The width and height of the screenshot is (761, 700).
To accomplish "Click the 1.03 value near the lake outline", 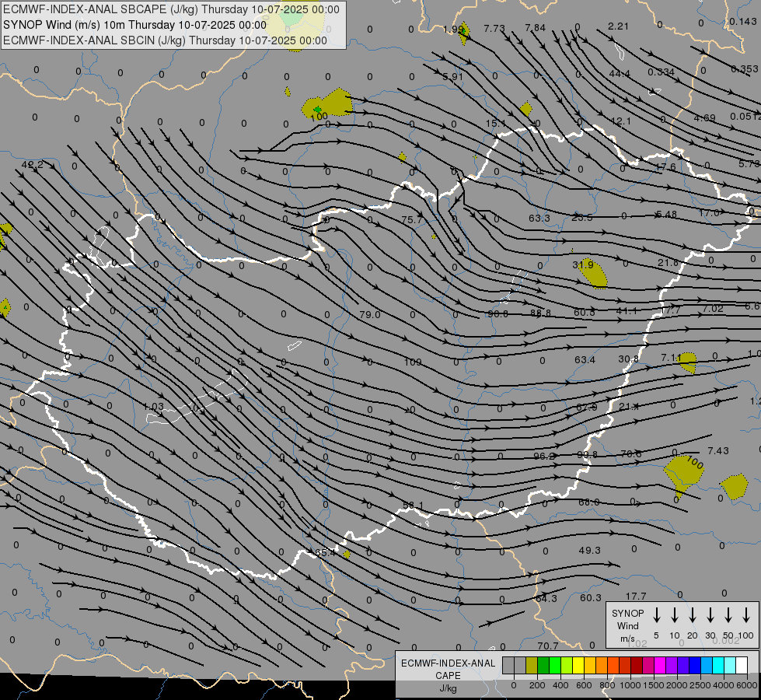I will tap(154, 406).
